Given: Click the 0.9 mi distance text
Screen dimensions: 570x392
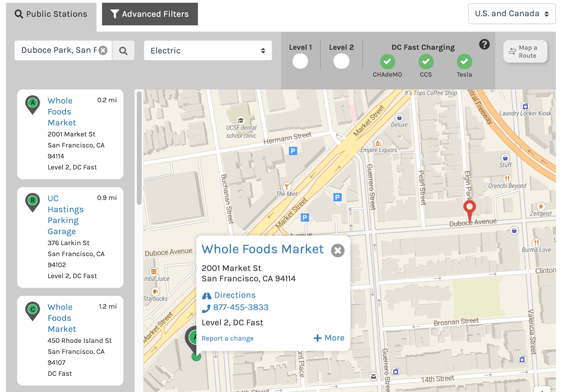Looking at the screenshot, I should (107, 198).
